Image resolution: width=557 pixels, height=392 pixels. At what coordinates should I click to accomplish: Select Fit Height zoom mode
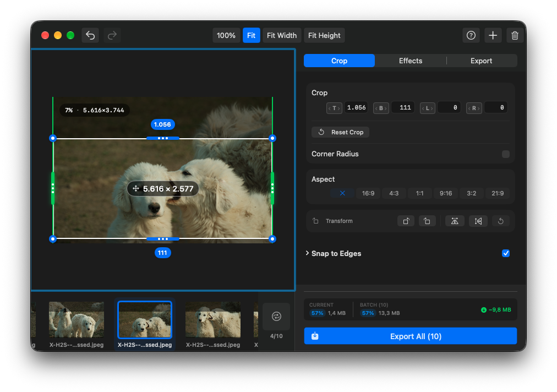click(x=324, y=35)
